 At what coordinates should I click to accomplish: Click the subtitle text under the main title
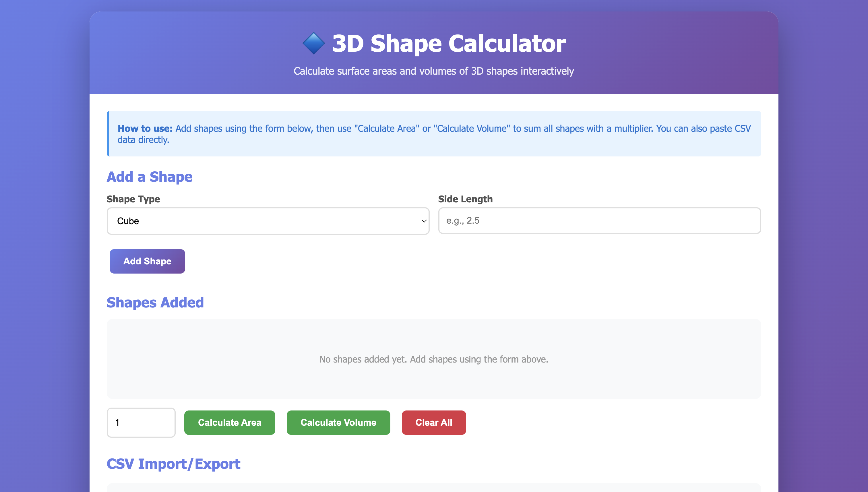click(433, 71)
